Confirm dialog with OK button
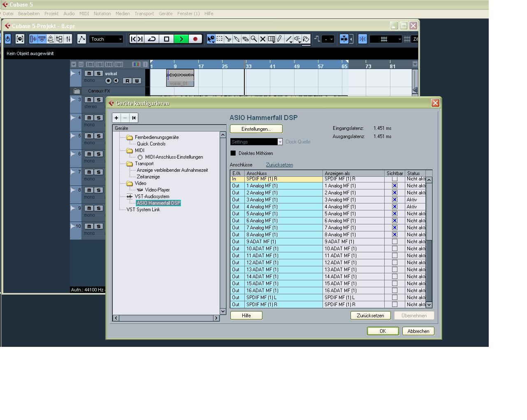 (383, 331)
